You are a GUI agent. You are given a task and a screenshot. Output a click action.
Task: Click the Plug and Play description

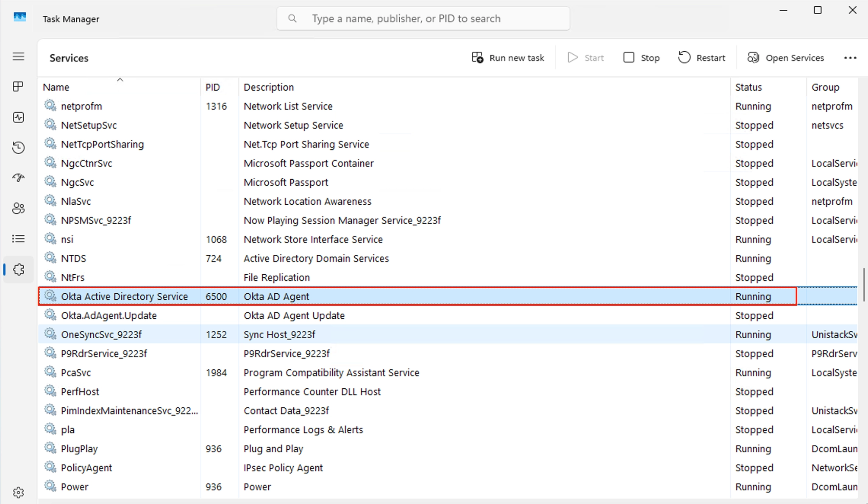click(273, 449)
